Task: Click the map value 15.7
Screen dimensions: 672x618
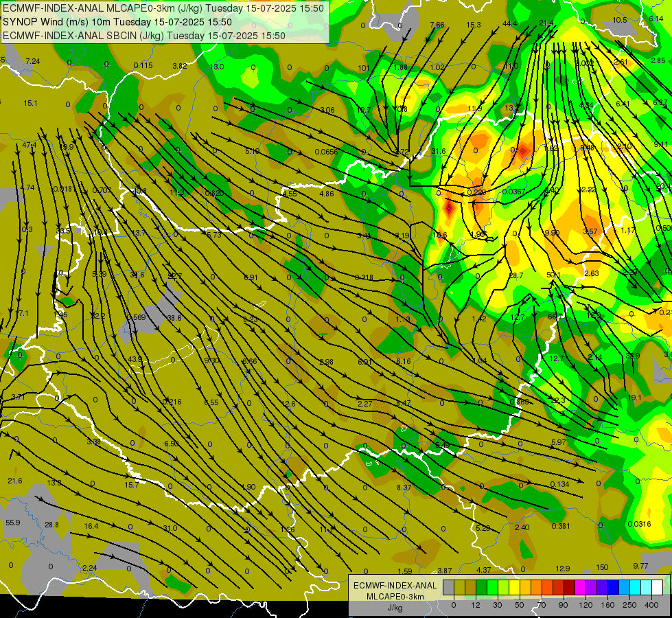Action: [131, 485]
